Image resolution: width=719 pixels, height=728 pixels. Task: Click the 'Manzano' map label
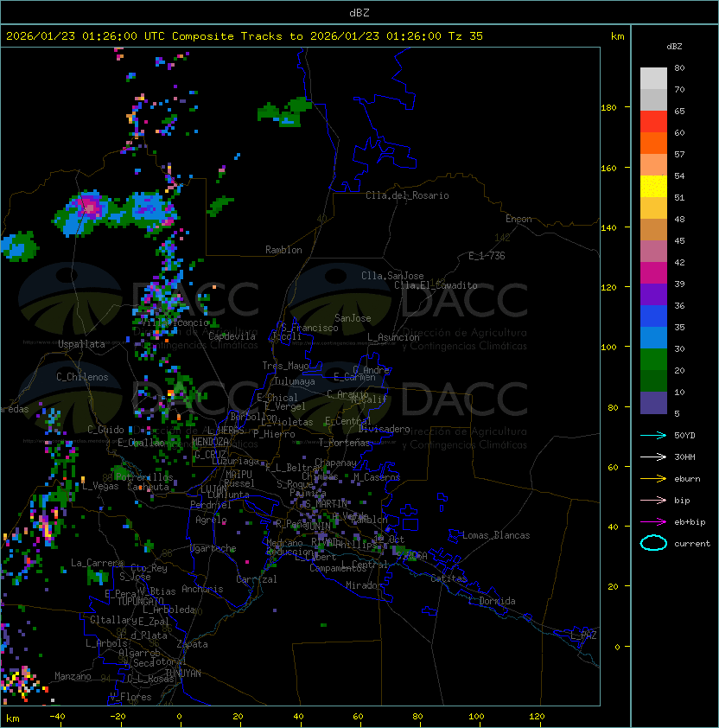[73, 676]
